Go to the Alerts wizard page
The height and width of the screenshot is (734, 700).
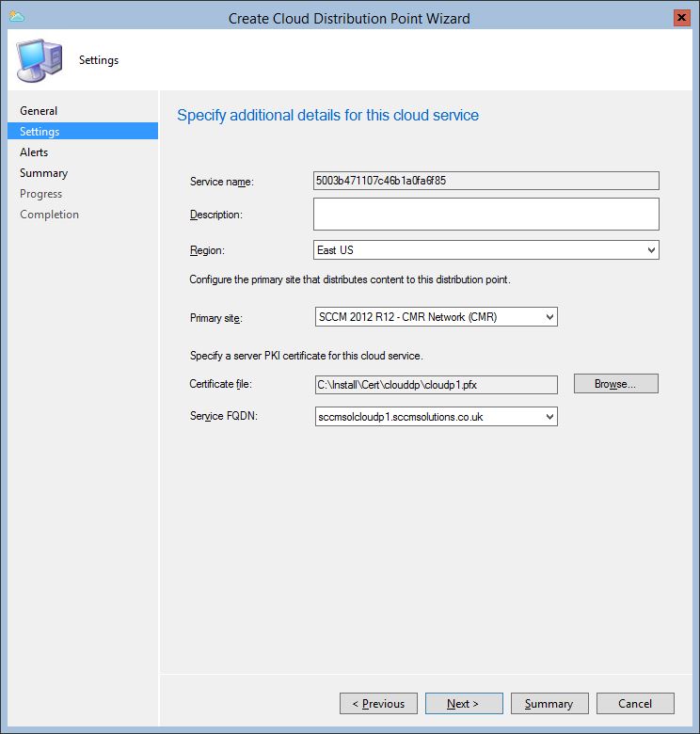(x=34, y=152)
